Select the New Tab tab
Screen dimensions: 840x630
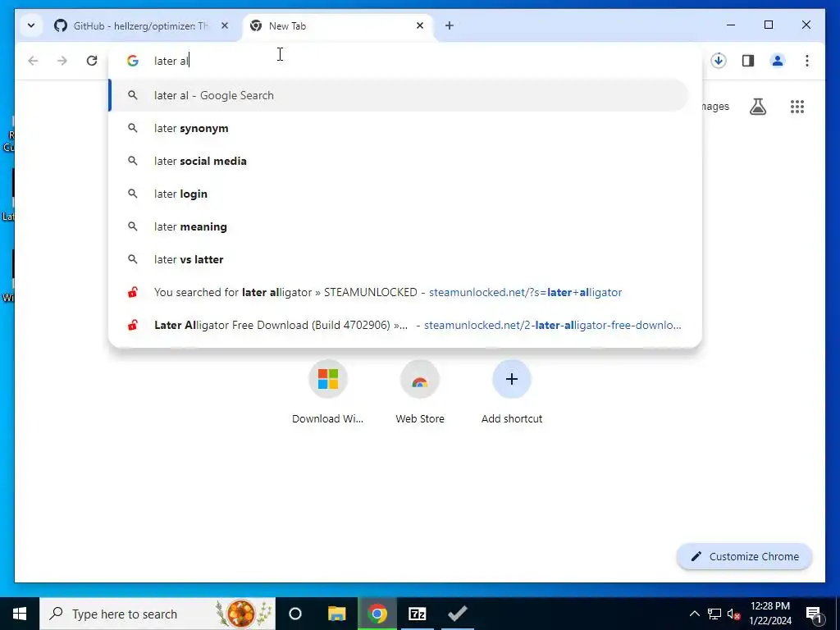click(x=337, y=25)
